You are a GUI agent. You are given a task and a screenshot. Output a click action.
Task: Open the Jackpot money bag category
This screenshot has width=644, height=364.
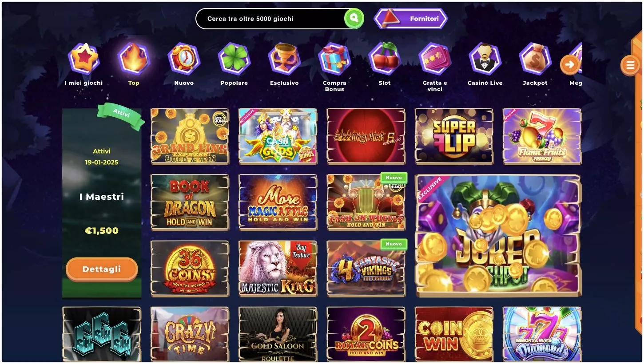pyautogui.click(x=535, y=59)
